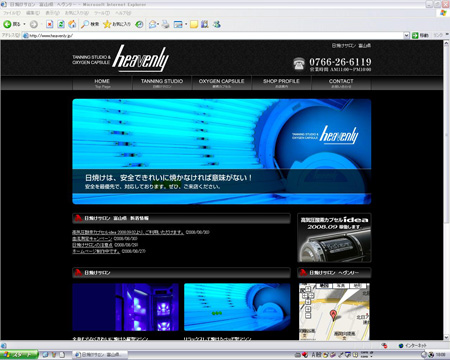Click the Refresh page icon
The height and width of the screenshot is (360, 450).
[x=61, y=24]
